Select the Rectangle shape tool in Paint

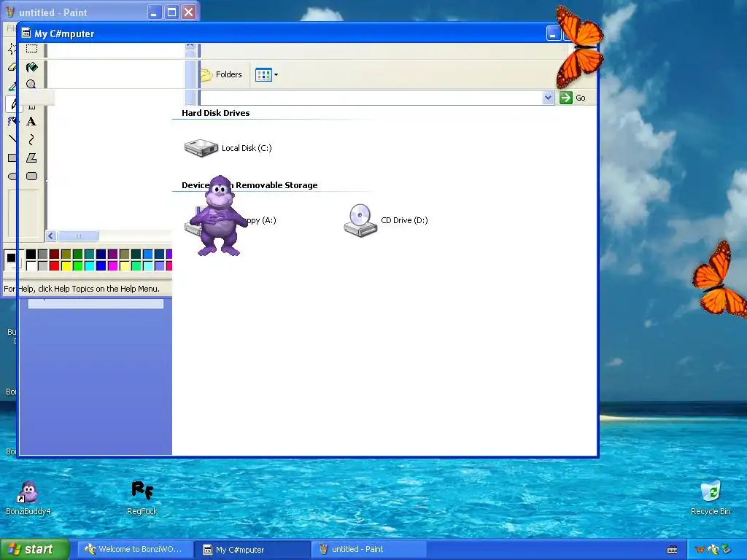(x=12, y=157)
